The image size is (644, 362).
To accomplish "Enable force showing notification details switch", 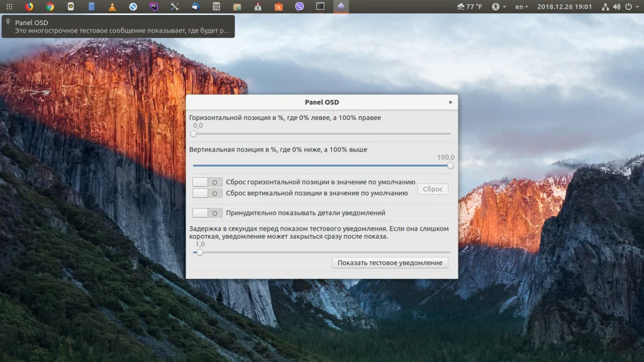I will tap(208, 213).
